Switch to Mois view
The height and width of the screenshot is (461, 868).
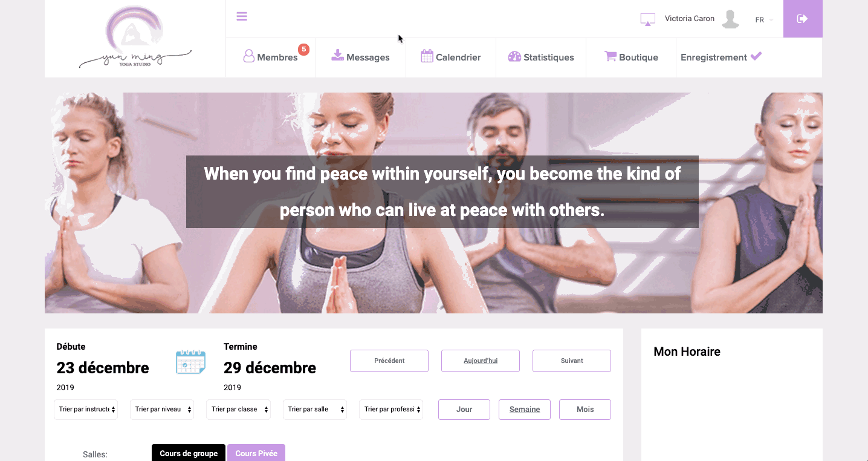[x=585, y=410]
